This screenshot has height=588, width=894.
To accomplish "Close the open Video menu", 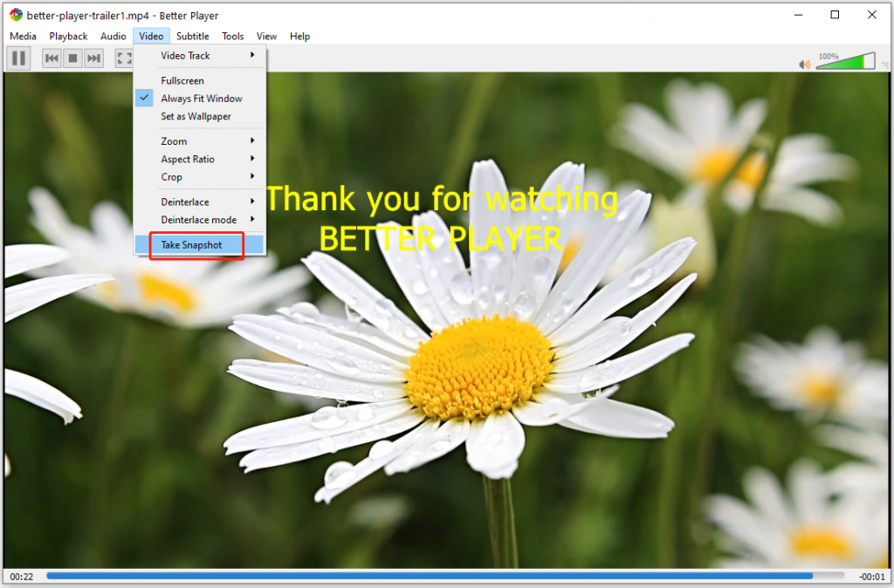I will [x=151, y=36].
